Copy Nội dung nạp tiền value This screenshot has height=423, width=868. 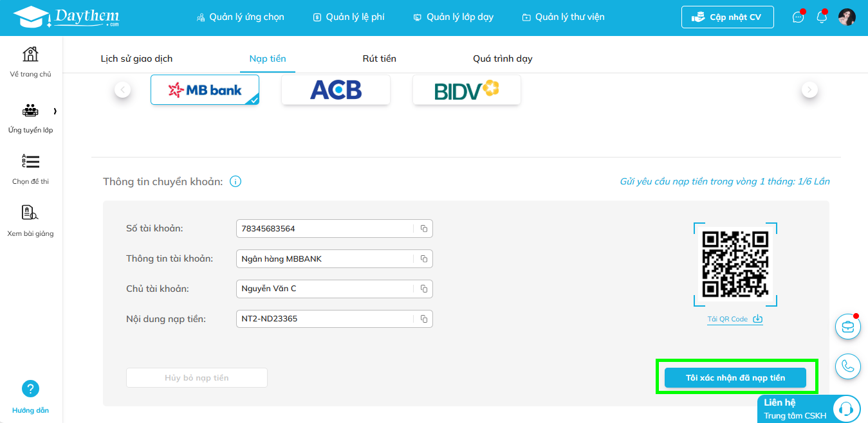424,318
